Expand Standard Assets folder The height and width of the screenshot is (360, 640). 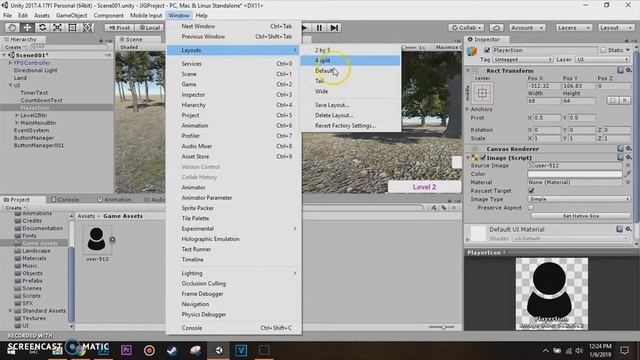point(11,311)
